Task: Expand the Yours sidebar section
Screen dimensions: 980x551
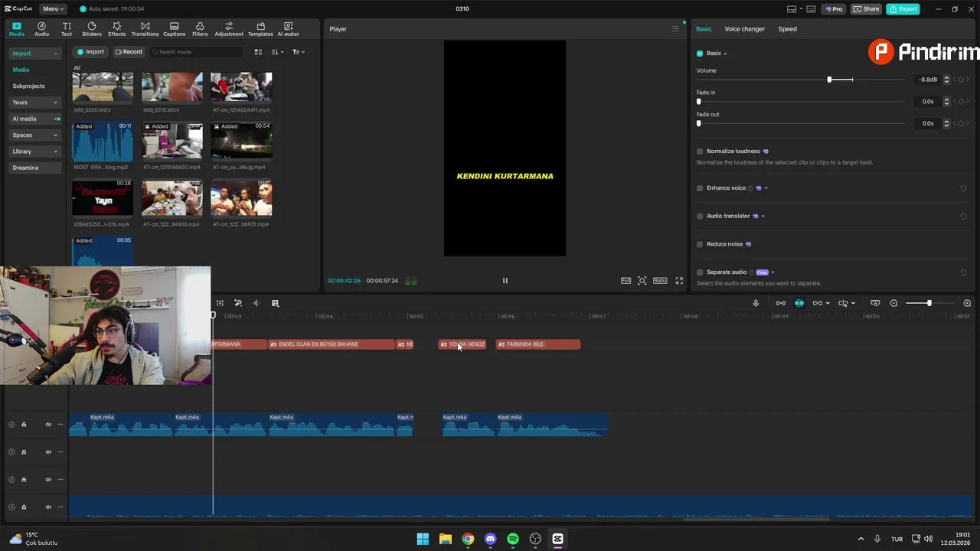Action: 35,103
